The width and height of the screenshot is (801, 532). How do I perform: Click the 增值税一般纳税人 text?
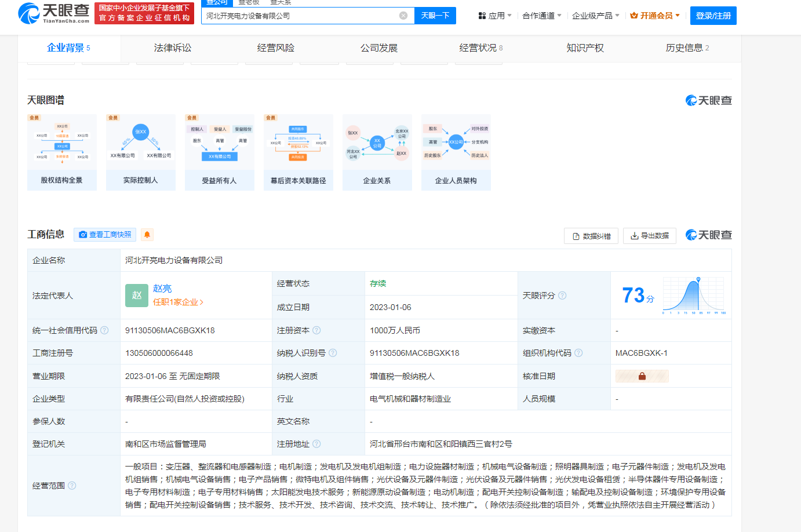coord(402,376)
